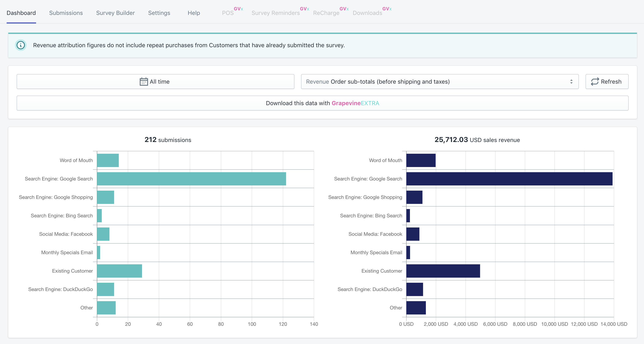Click the info circle icon in banner

tap(21, 45)
